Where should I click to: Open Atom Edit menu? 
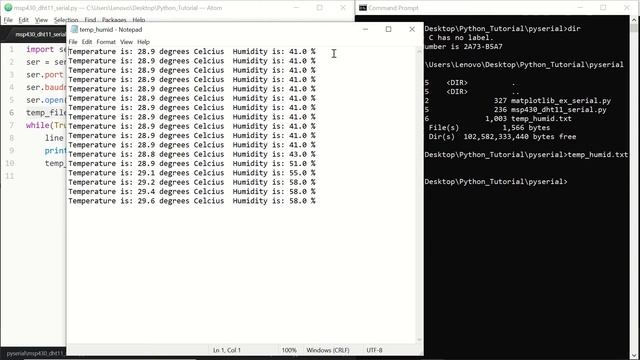point(23,20)
